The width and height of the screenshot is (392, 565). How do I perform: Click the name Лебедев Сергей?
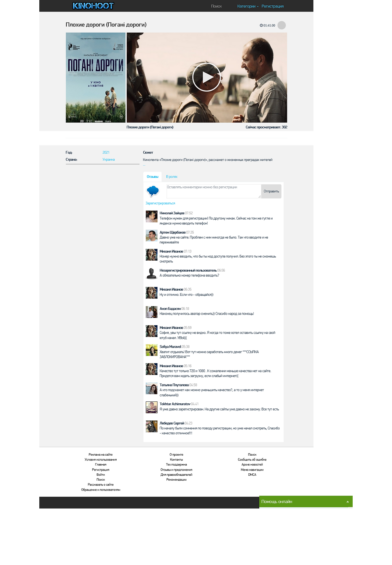click(172, 423)
